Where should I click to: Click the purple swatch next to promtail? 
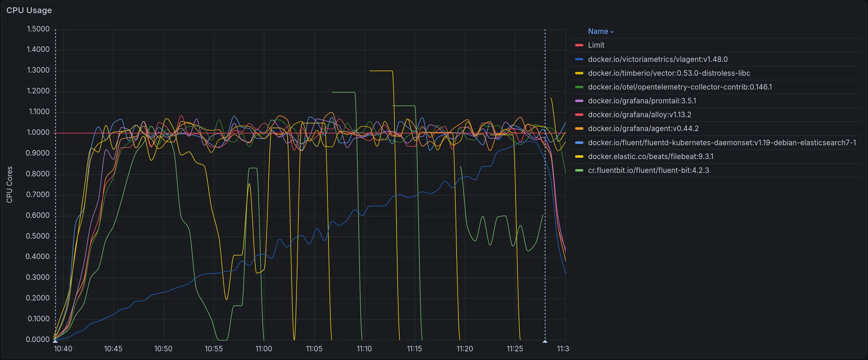[x=579, y=101]
